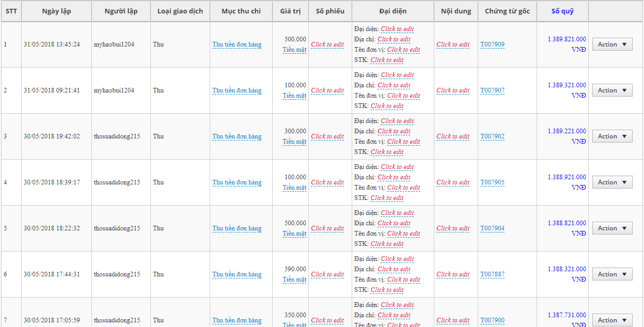
Task: Click Giá trị column header
Action: coord(290,11)
